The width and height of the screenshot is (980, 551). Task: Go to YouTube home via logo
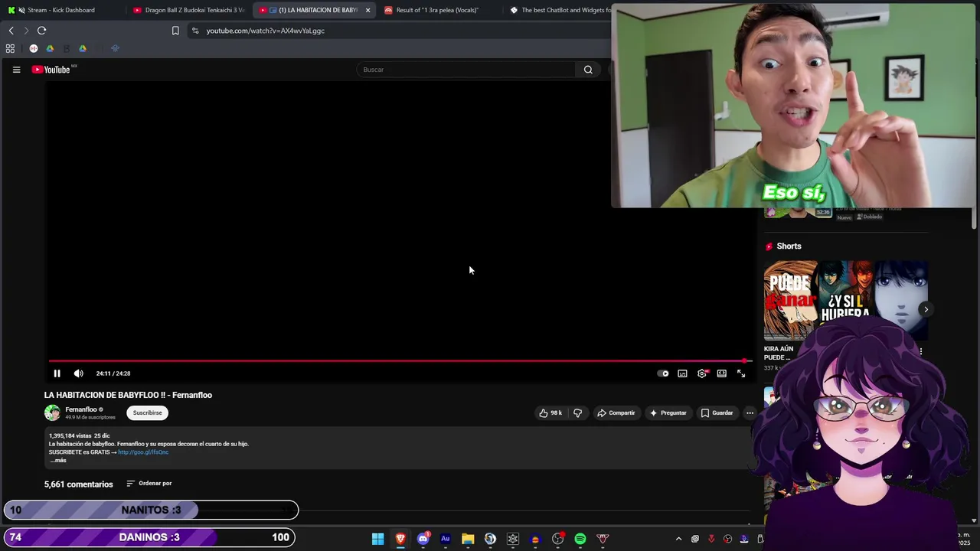pyautogui.click(x=52, y=70)
